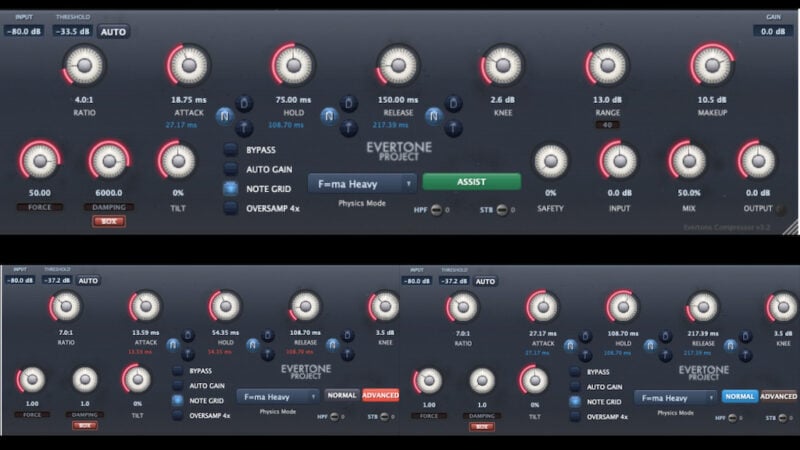Toggle Oversamp 4x in the top panel
The image size is (800, 450).
click(231, 208)
